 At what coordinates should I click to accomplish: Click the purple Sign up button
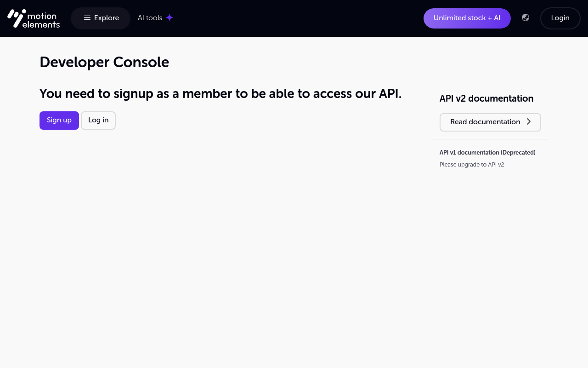coord(59,121)
